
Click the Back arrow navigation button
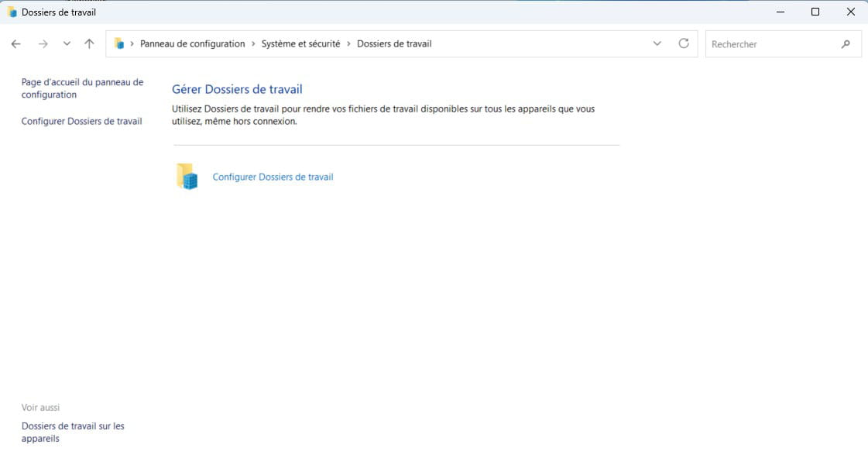pyautogui.click(x=16, y=44)
